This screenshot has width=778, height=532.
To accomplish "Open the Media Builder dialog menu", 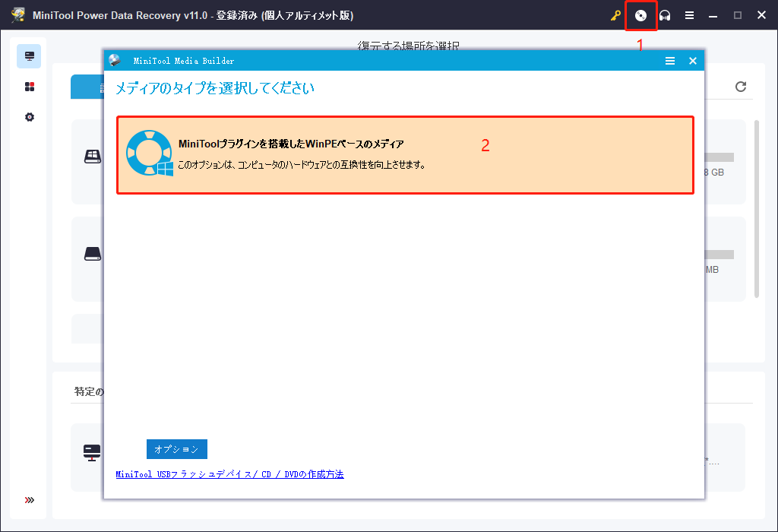I will (669, 61).
